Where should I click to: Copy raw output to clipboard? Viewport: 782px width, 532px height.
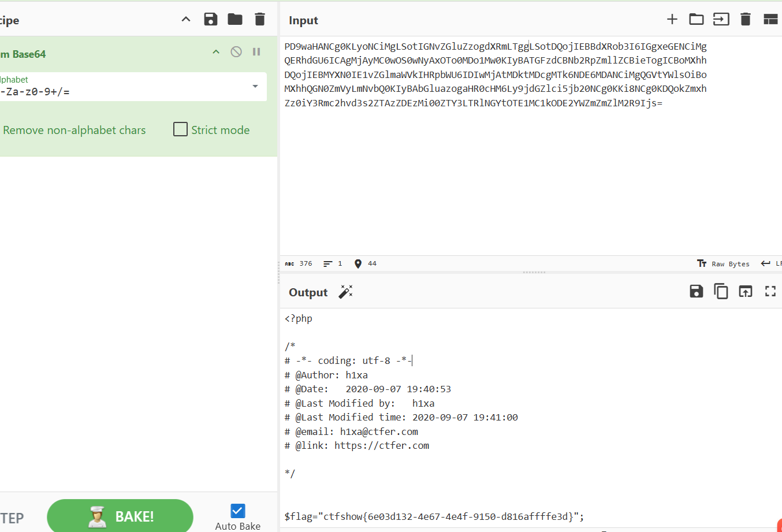click(721, 291)
